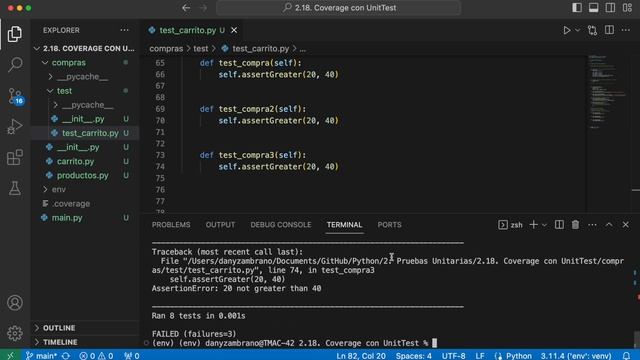This screenshot has width=640, height=360.
Task: Click the test breadcrumb segment
Action: pyautogui.click(x=200, y=49)
